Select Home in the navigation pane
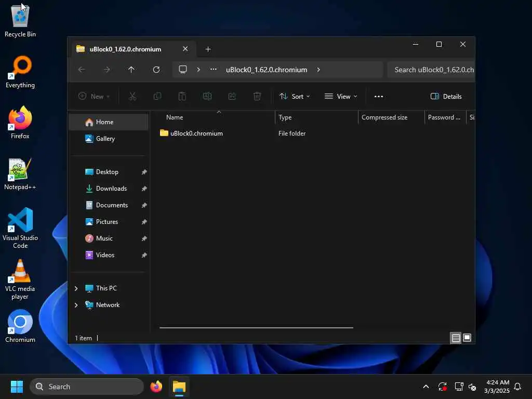Viewport: 532px width, 399px height. pyautogui.click(x=109, y=122)
